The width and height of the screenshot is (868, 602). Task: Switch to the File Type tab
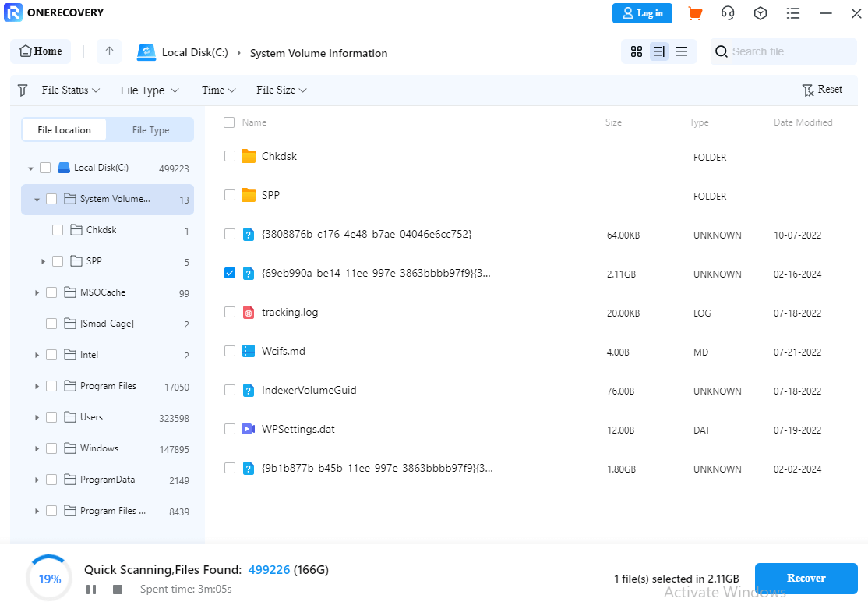pos(150,130)
